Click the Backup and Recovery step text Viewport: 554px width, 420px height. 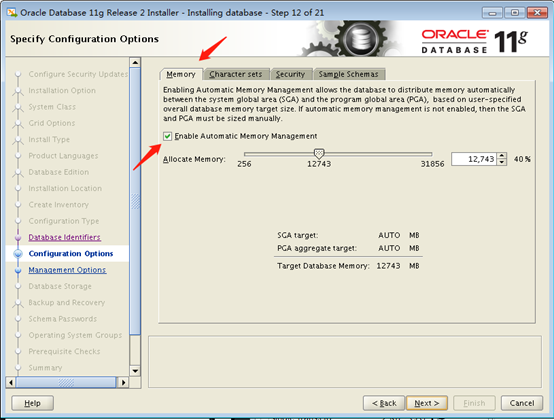coord(67,302)
